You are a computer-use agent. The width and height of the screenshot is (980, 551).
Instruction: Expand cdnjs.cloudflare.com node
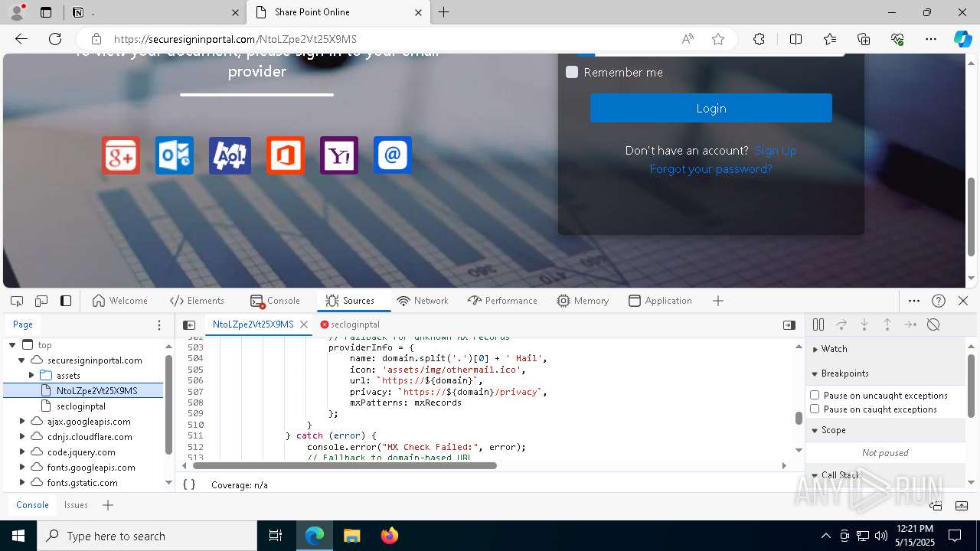pos(22,437)
